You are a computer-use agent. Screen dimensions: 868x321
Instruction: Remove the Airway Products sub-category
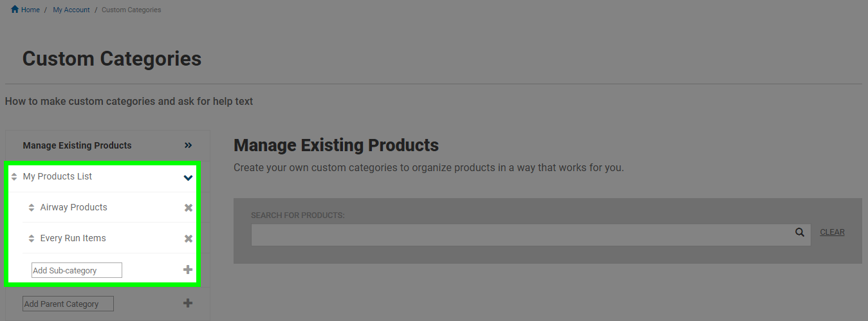pyautogui.click(x=189, y=208)
